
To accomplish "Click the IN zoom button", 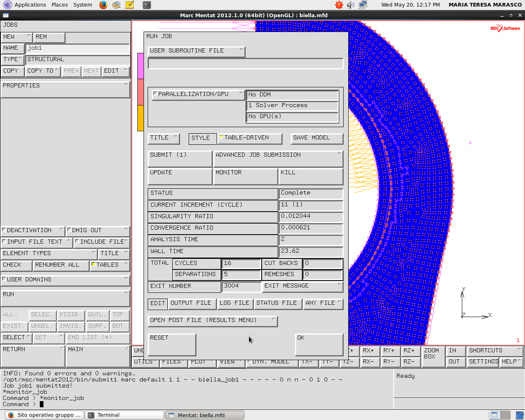I will coord(456,351).
